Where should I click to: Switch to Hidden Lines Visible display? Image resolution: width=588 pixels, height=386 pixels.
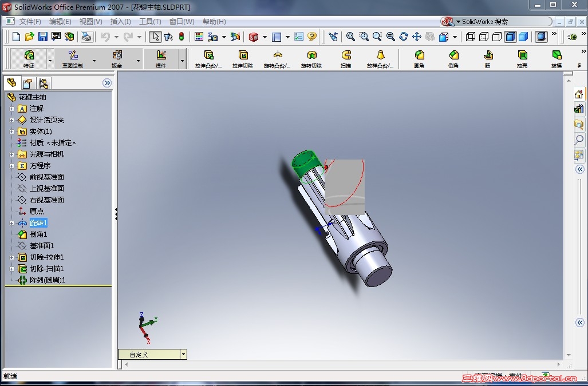(484, 37)
